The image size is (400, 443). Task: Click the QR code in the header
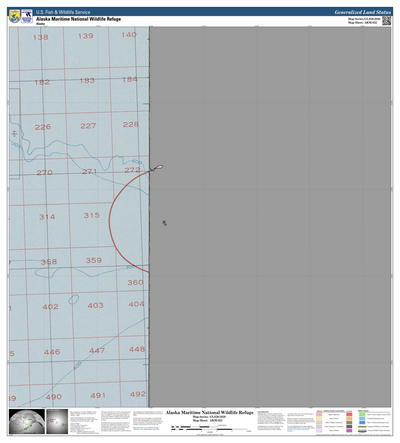(386, 20)
